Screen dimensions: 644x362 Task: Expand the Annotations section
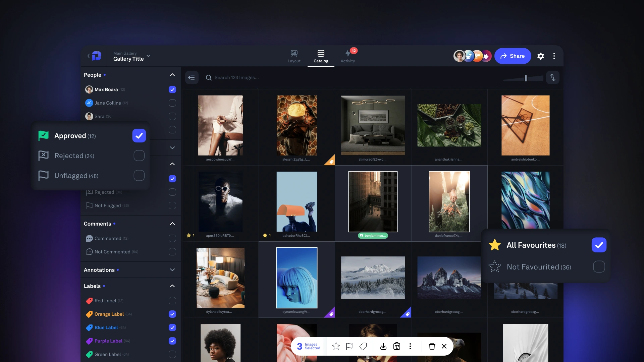(x=172, y=269)
